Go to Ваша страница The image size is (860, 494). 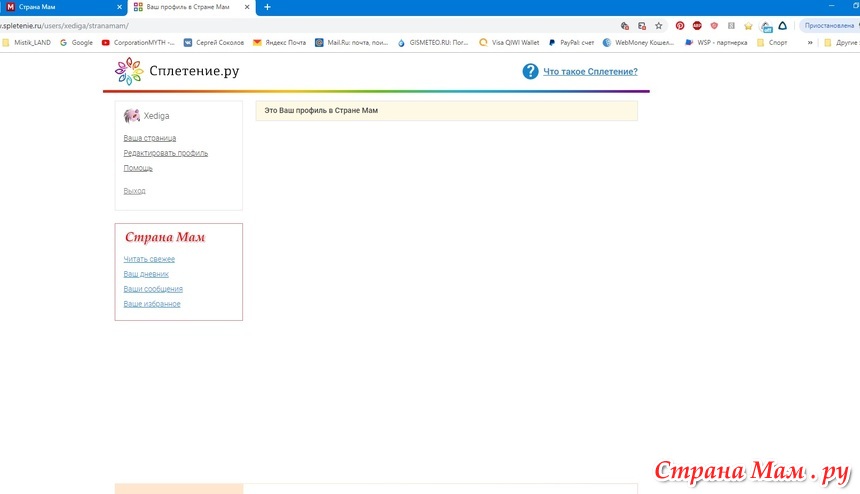click(x=150, y=138)
